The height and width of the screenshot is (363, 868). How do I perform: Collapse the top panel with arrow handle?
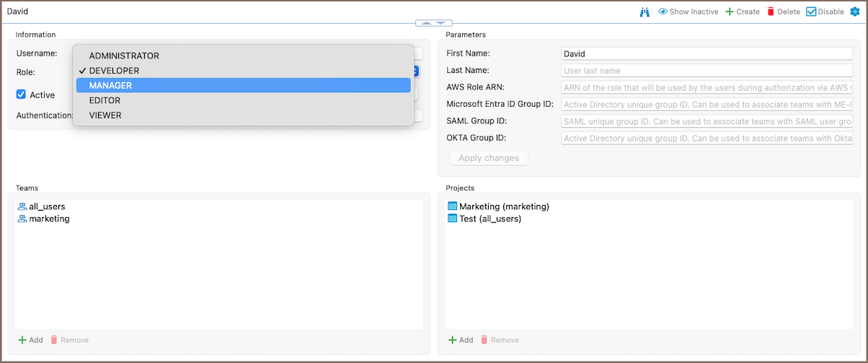tap(434, 23)
